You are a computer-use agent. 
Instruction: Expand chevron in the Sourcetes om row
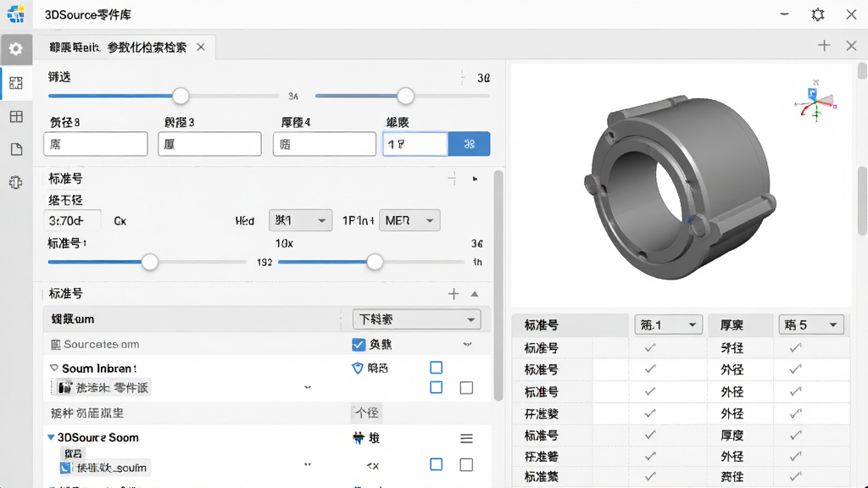click(x=467, y=345)
